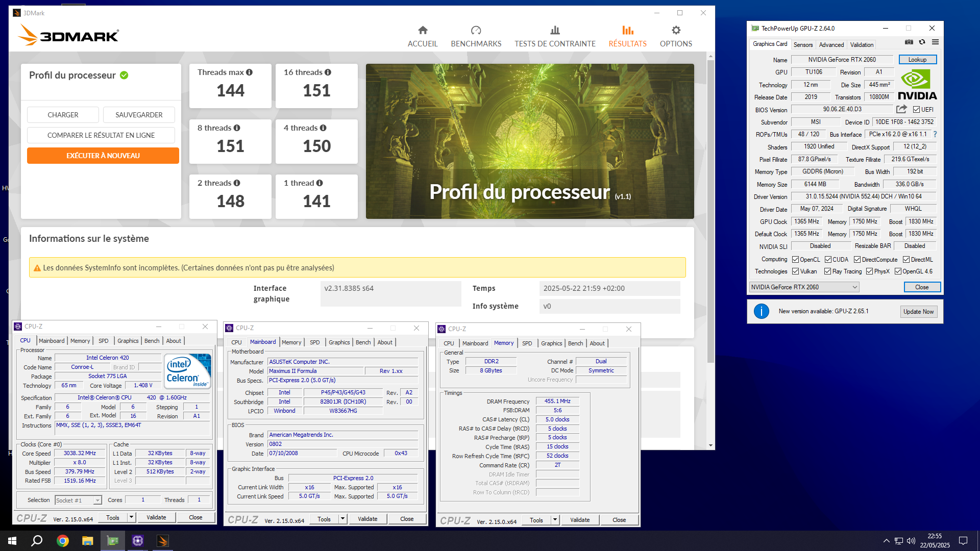Click the info icon beside Threads max
The image size is (980, 551).
[249, 72]
